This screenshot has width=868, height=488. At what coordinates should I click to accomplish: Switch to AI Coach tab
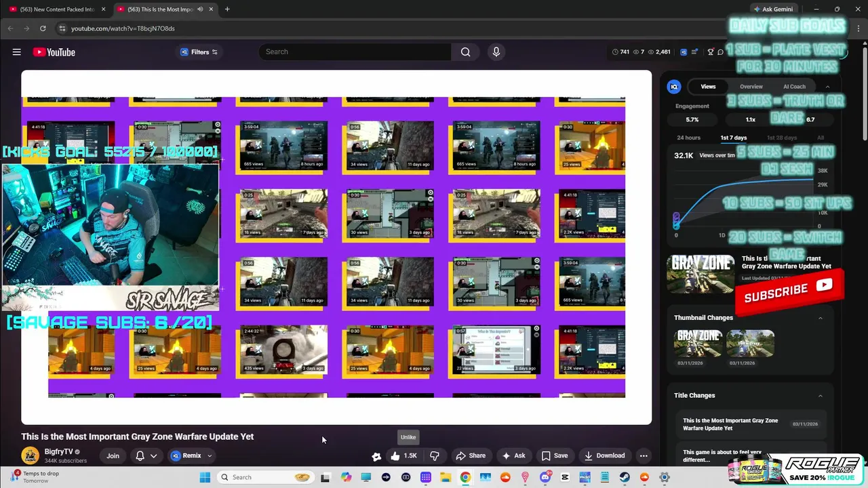point(794,87)
